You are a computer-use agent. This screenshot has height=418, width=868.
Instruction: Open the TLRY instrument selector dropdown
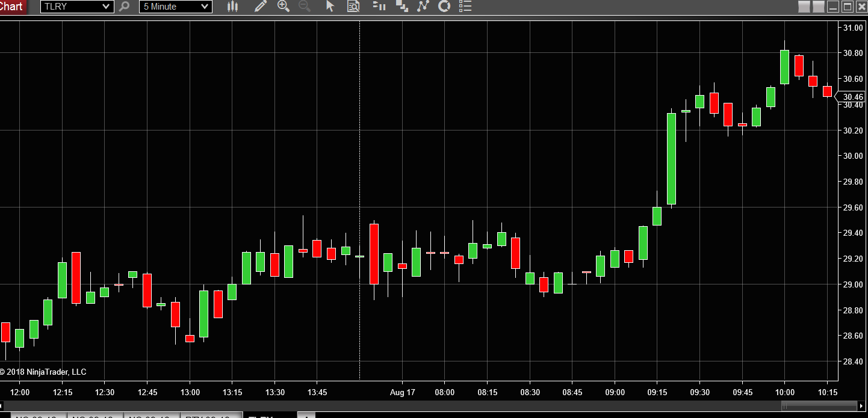click(77, 7)
